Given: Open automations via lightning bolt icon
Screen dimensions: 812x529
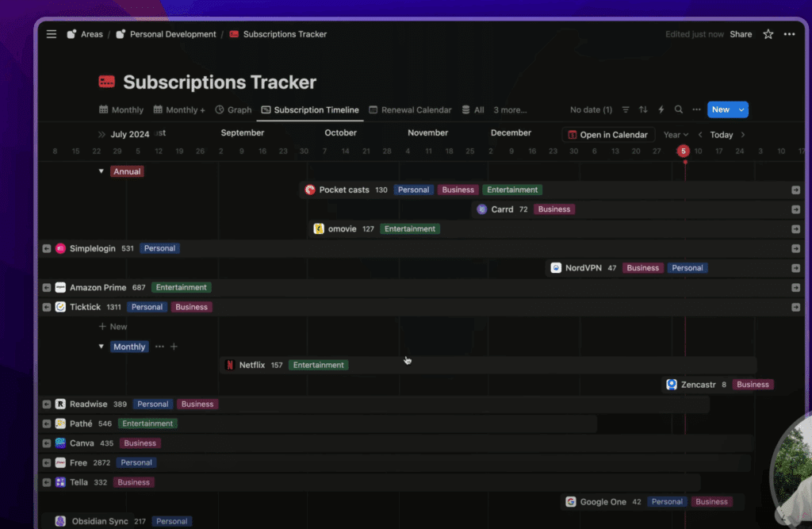Looking at the screenshot, I should point(661,109).
